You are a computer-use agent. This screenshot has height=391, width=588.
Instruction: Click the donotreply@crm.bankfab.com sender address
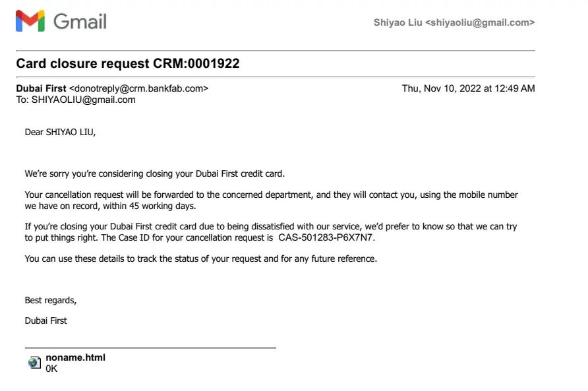click(x=139, y=88)
